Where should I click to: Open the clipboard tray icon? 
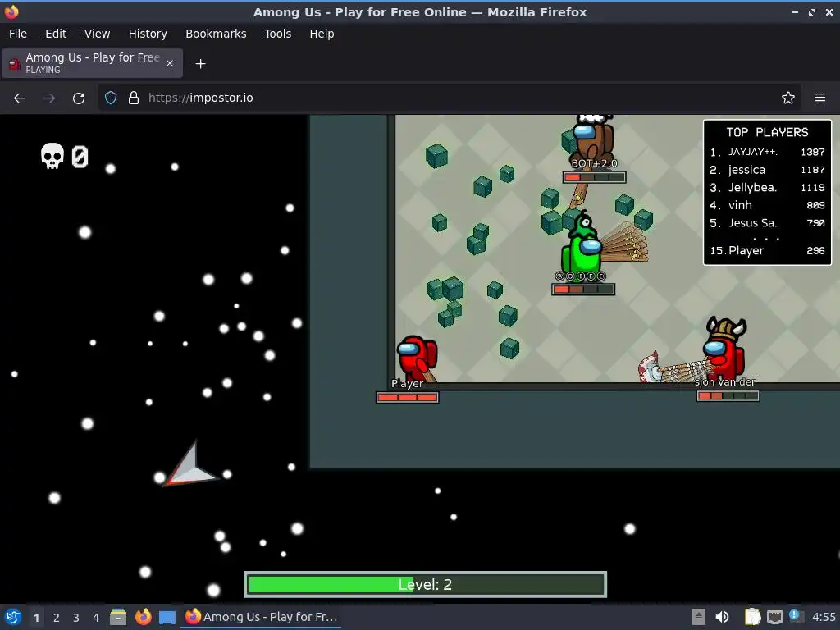[752, 617]
